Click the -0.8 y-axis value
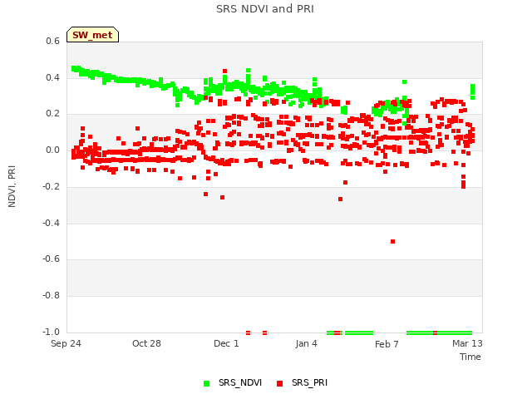This screenshot has width=532, height=399. (x=52, y=296)
